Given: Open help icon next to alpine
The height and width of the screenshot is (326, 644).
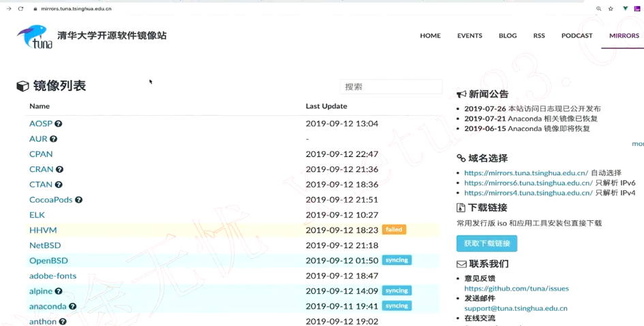Looking at the screenshot, I should pos(59,291).
